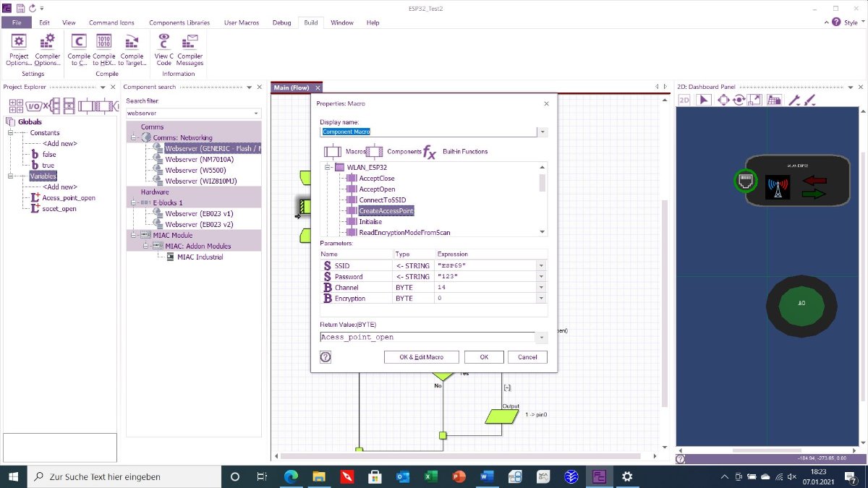Open the Display name dropdown
Image resolution: width=868 pixels, height=488 pixels.
[542, 132]
